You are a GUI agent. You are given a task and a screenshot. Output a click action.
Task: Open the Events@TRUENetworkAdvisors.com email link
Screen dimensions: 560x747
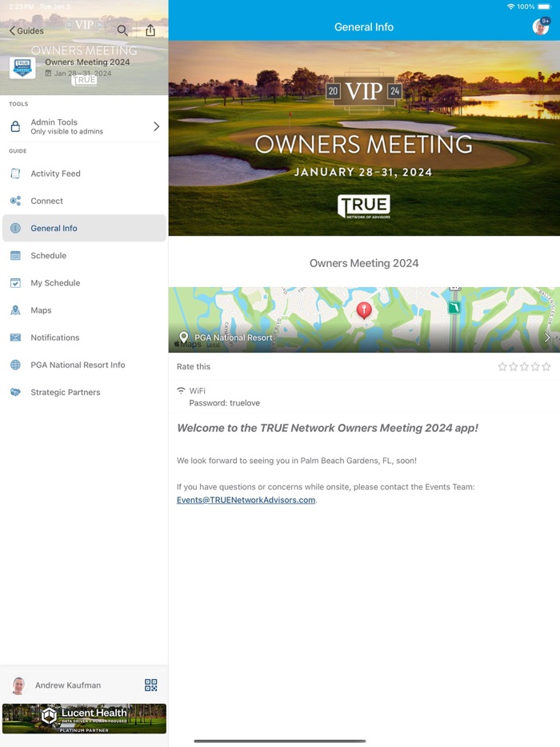(246, 500)
